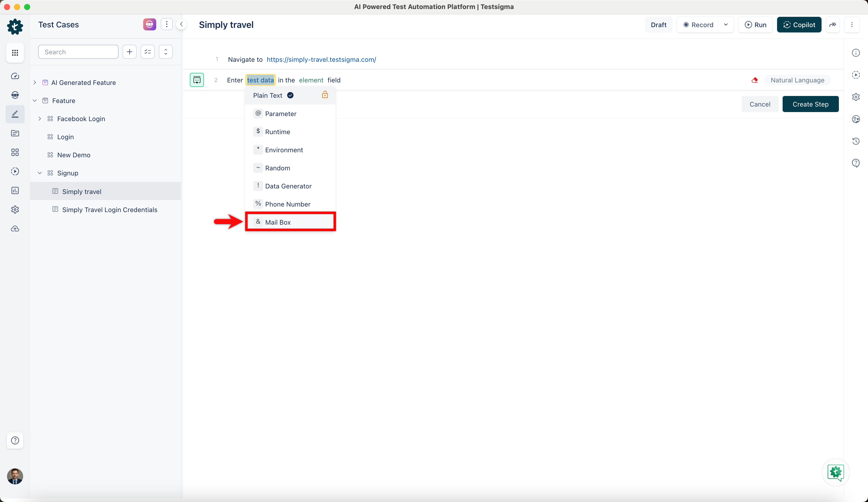Image resolution: width=868 pixels, height=502 pixels.
Task: Open the simply-travel.testsigma.com link
Action: (321, 60)
